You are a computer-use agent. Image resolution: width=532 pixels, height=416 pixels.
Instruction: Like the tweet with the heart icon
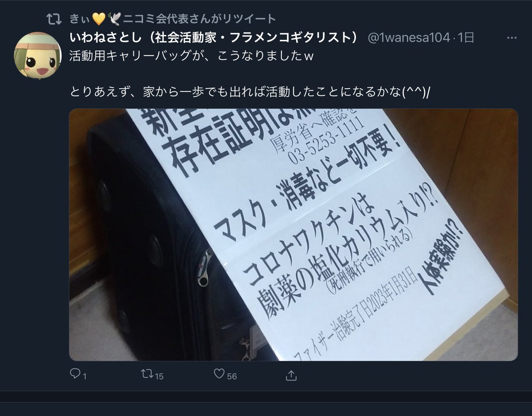point(219,374)
